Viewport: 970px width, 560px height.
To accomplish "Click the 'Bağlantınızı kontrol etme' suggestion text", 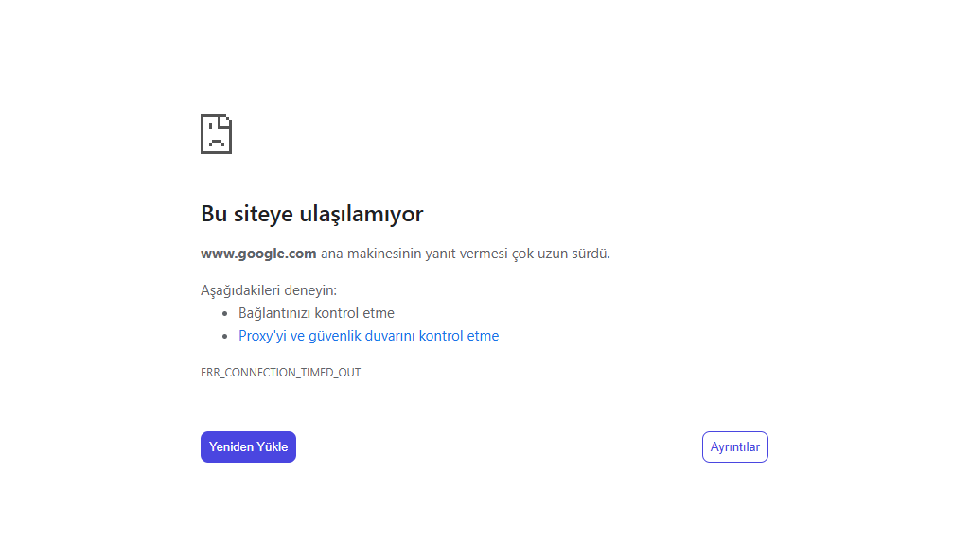I will point(316,313).
